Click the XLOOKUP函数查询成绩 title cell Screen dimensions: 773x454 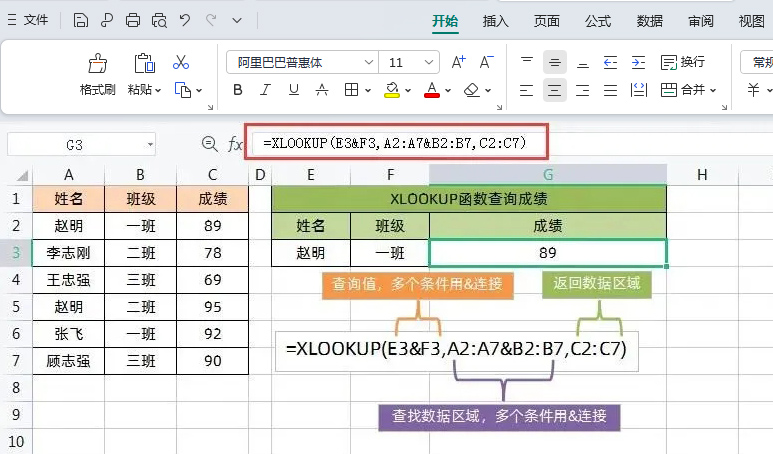click(469, 199)
